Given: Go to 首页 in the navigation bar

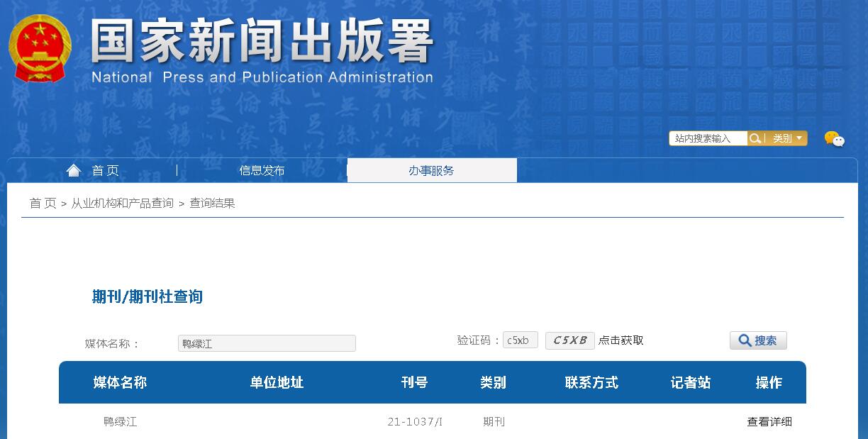Looking at the screenshot, I should pos(104,170).
